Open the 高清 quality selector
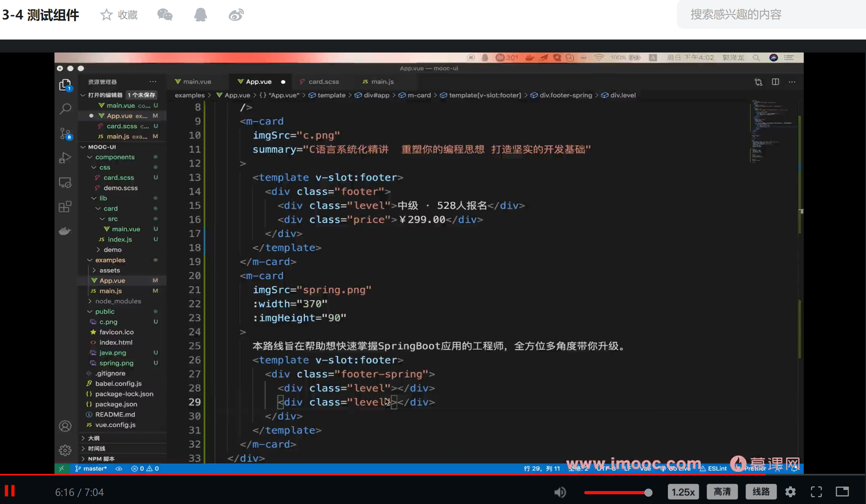Screen dimensions: 866x504 click(722, 492)
